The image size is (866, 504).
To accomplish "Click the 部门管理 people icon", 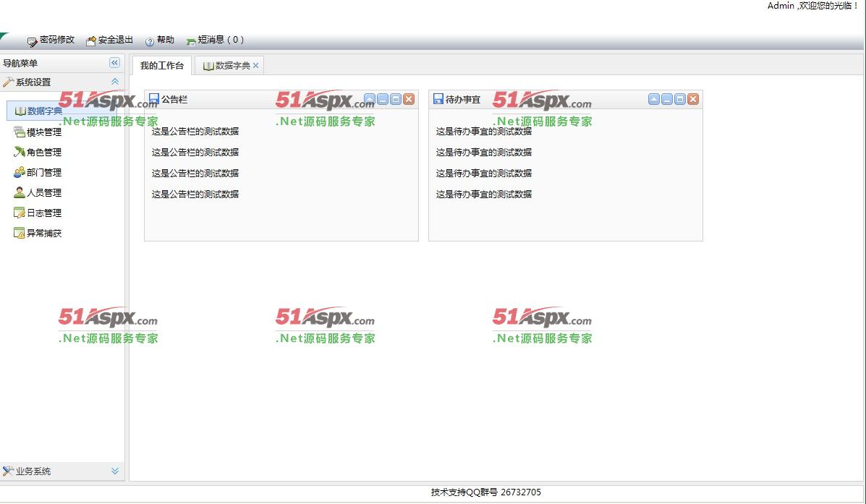I will click(x=20, y=172).
